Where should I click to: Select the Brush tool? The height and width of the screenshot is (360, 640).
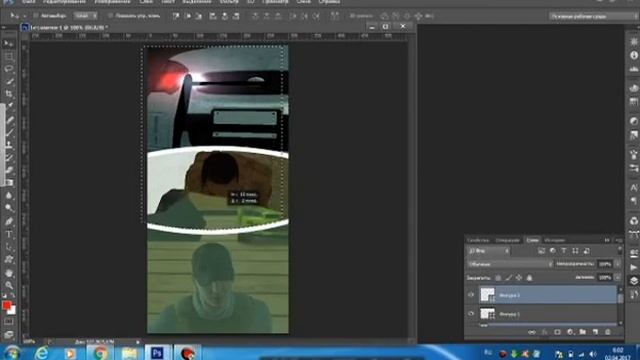click(x=9, y=132)
